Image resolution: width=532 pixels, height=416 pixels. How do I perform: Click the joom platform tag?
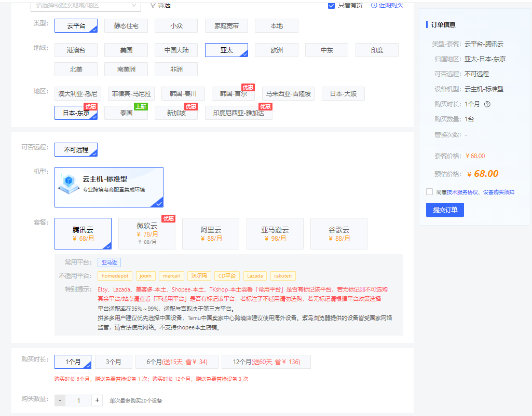pos(145,276)
